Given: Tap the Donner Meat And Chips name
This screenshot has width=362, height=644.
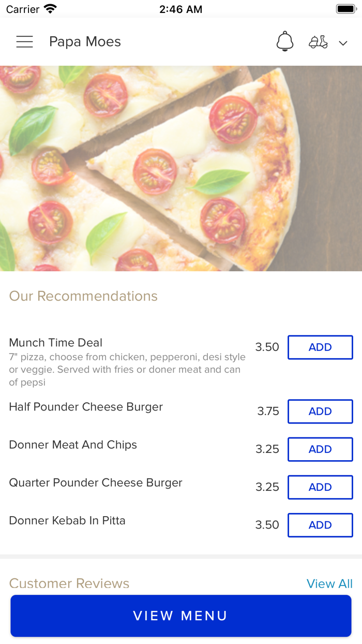Looking at the screenshot, I should tap(73, 445).
